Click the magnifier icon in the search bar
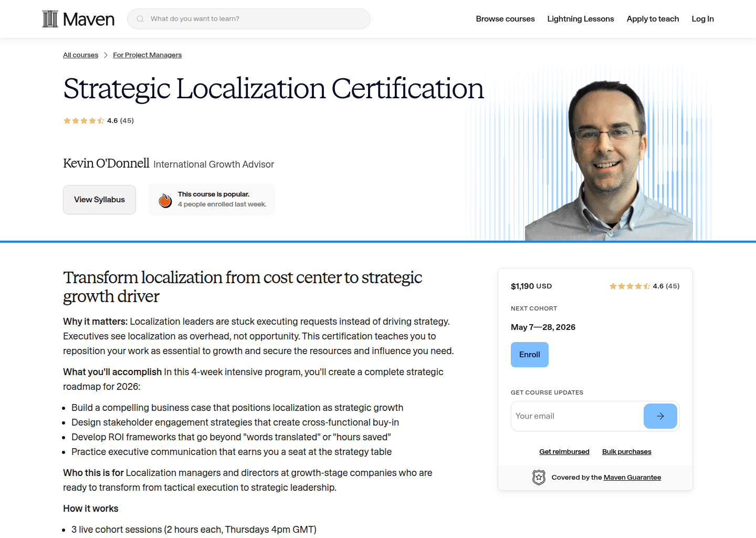Viewport: 756px width, 538px height. tap(140, 18)
